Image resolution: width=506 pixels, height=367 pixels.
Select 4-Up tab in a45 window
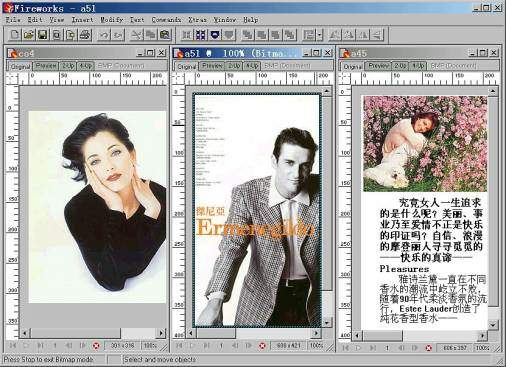(x=417, y=66)
